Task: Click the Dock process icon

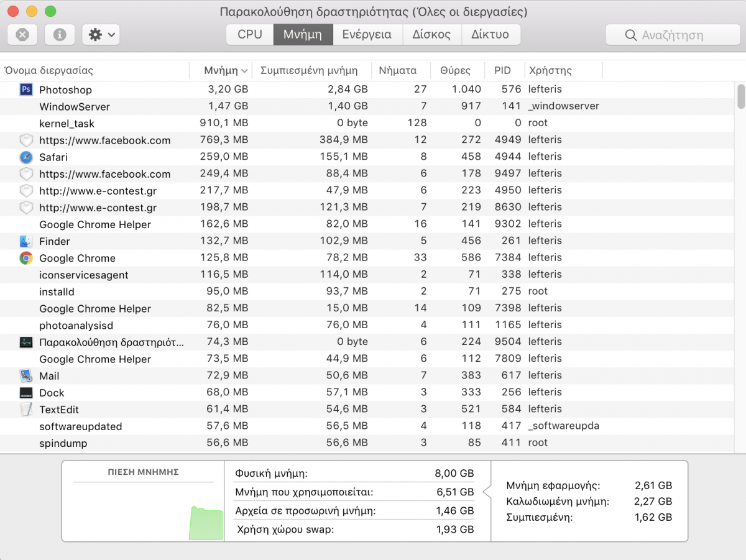Action: tap(26, 392)
